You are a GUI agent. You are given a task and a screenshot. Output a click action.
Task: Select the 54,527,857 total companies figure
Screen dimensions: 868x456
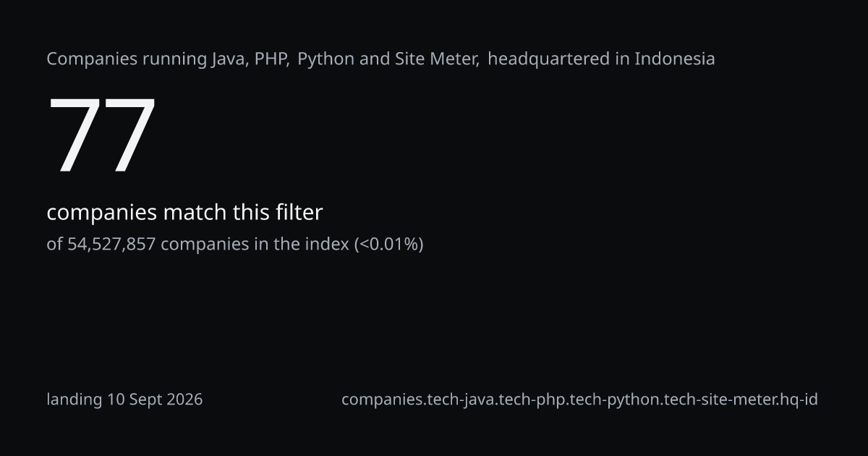point(111,245)
